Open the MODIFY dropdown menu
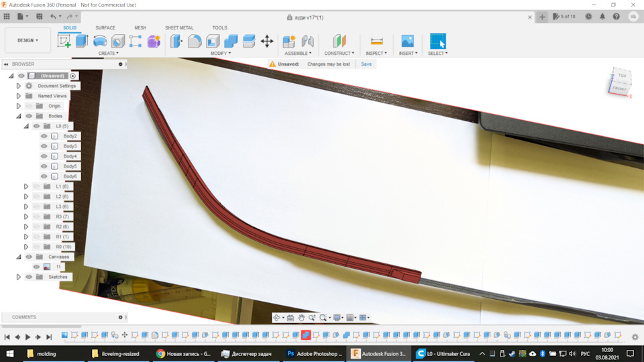Image resolution: width=644 pixels, height=362 pixels. (221, 54)
